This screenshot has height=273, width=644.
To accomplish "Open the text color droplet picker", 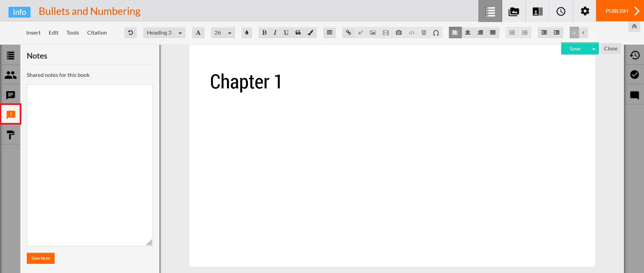I will (247, 33).
